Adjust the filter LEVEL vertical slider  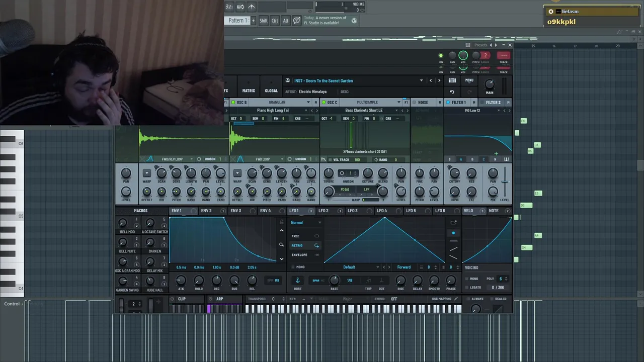(505, 182)
